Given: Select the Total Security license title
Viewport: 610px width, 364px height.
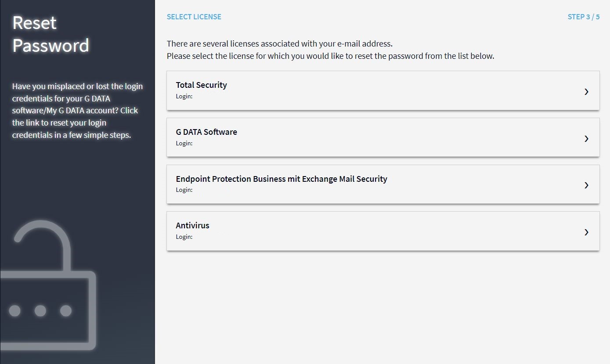Looking at the screenshot, I should (x=201, y=85).
